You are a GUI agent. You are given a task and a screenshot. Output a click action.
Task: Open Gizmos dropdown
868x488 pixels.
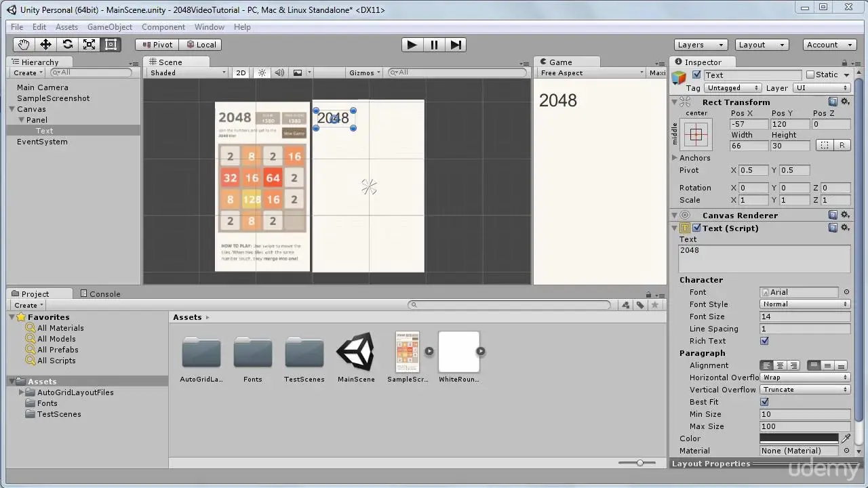coord(365,73)
